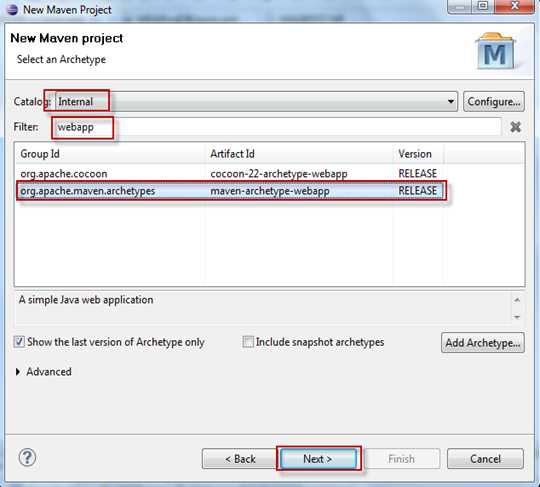
Task: Click the Add Archetype... button
Action: tap(483, 343)
